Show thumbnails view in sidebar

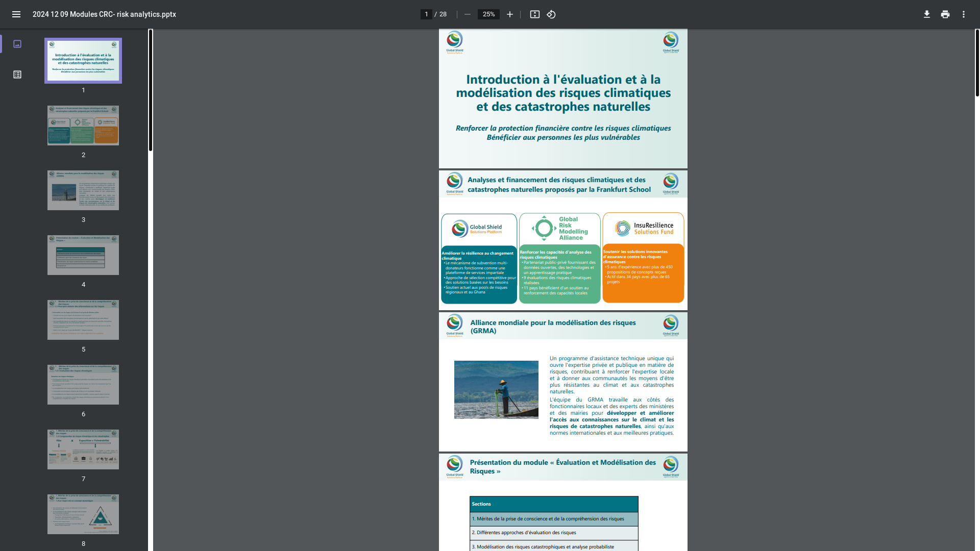pos(17,44)
